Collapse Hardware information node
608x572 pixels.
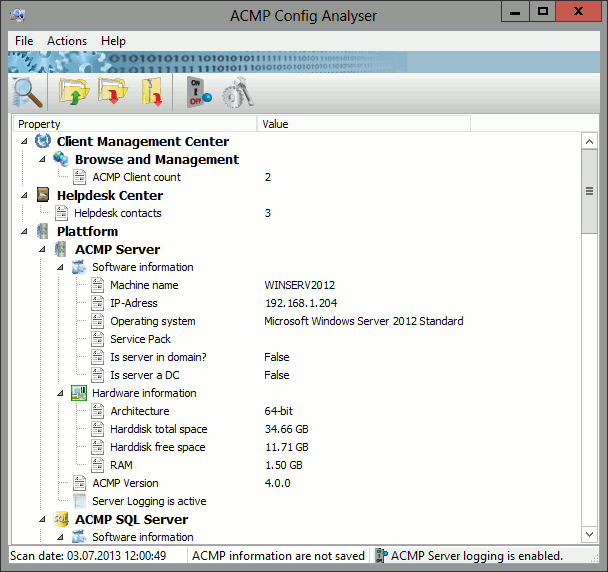coord(60,393)
